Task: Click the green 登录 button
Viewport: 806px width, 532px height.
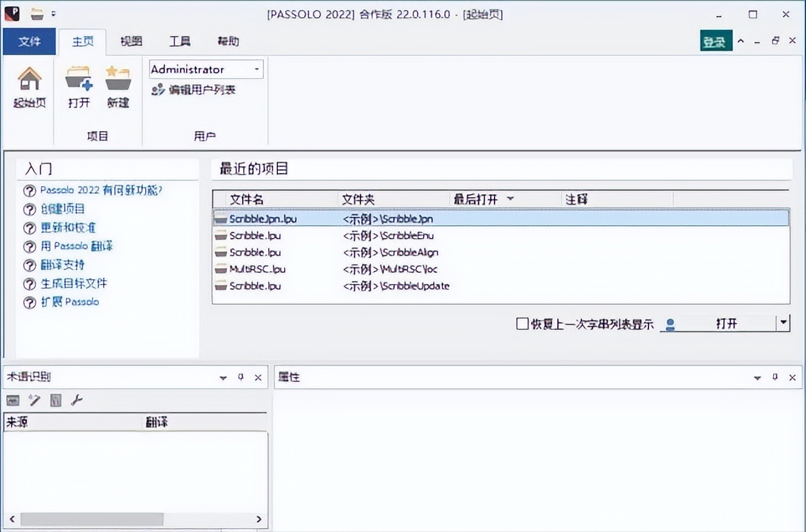Action: 715,42
